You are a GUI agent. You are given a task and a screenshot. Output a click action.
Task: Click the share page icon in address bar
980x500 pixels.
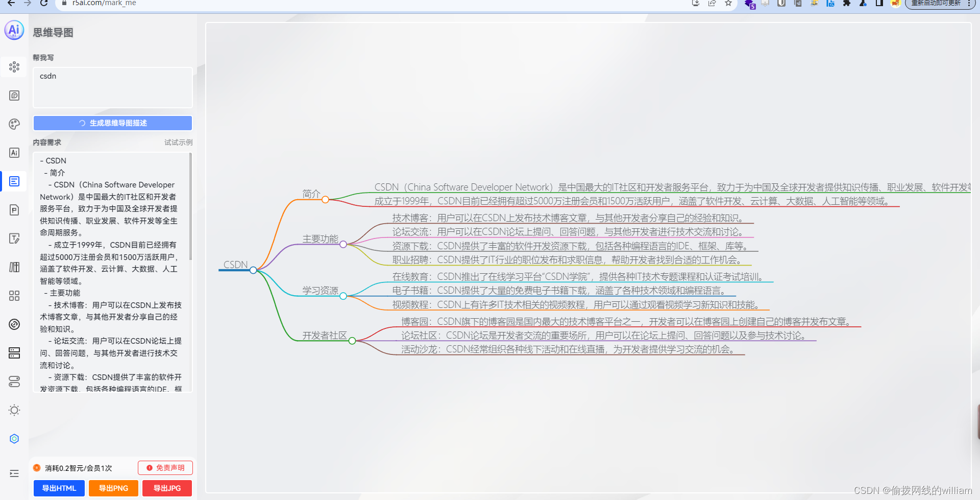pyautogui.click(x=712, y=3)
